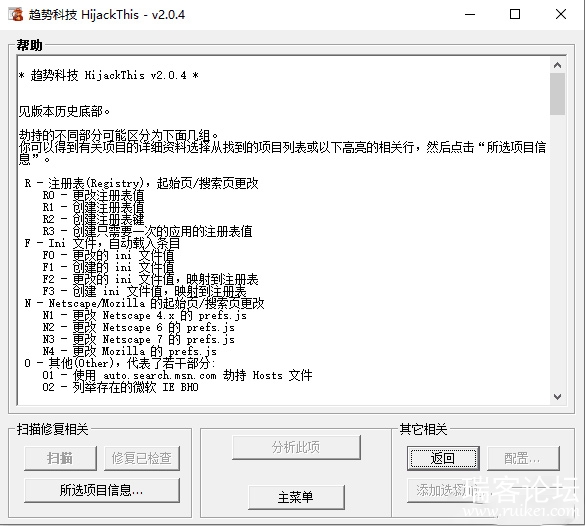Close the HijackThis window

click(561, 15)
